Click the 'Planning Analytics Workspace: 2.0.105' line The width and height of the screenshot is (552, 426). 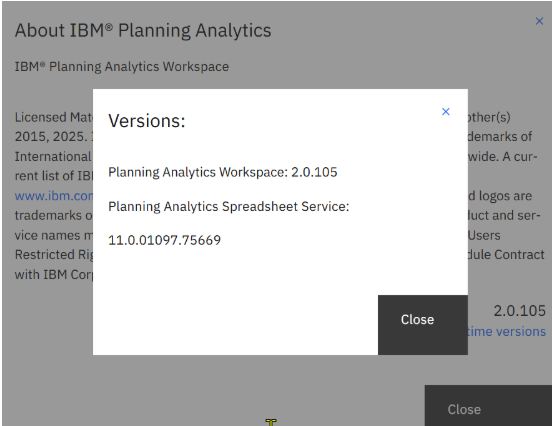222,172
